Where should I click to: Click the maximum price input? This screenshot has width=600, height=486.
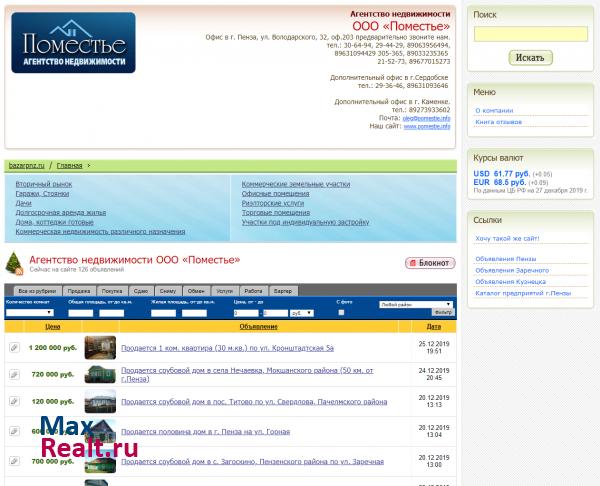coord(276,313)
